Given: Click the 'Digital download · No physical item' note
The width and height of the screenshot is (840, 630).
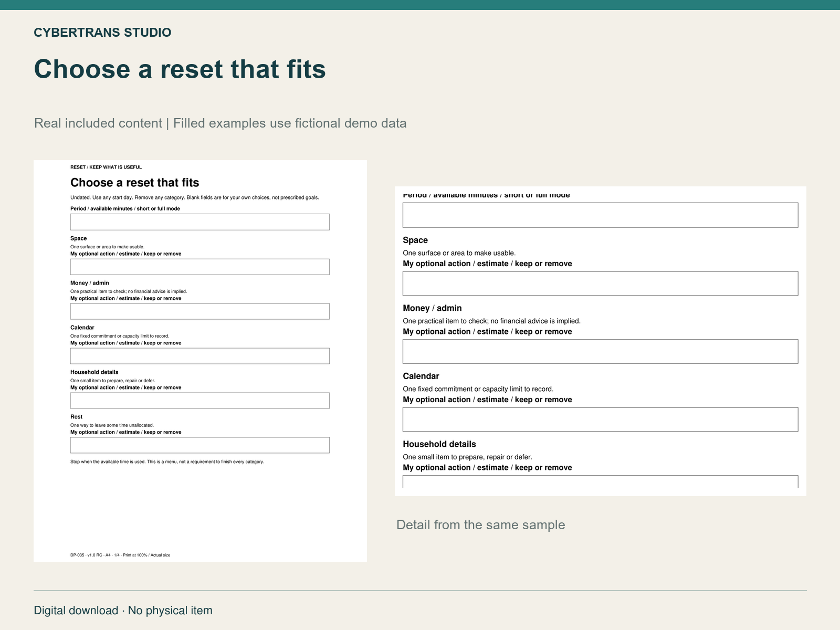Looking at the screenshot, I should (x=123, y=611).
